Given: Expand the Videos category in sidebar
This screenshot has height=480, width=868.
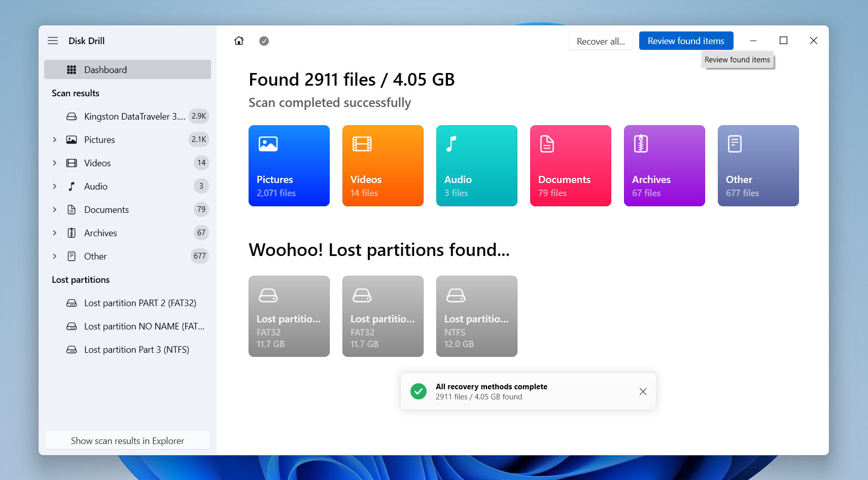Looking at the screenshot, I should click(54, 163).
